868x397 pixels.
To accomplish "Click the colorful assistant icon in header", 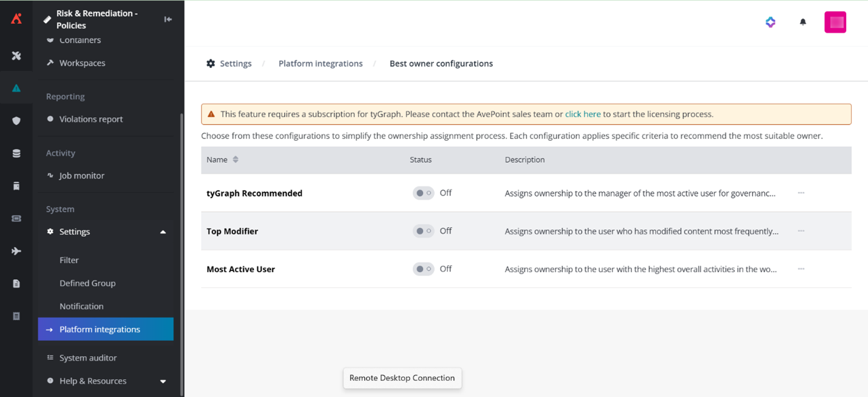I will 770,22.
